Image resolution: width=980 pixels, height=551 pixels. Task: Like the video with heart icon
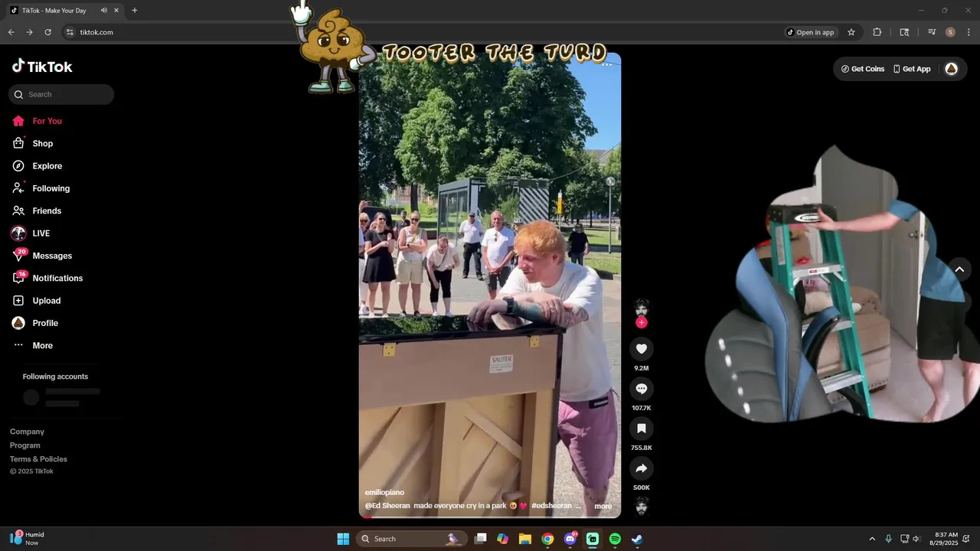tap(642, 349)
